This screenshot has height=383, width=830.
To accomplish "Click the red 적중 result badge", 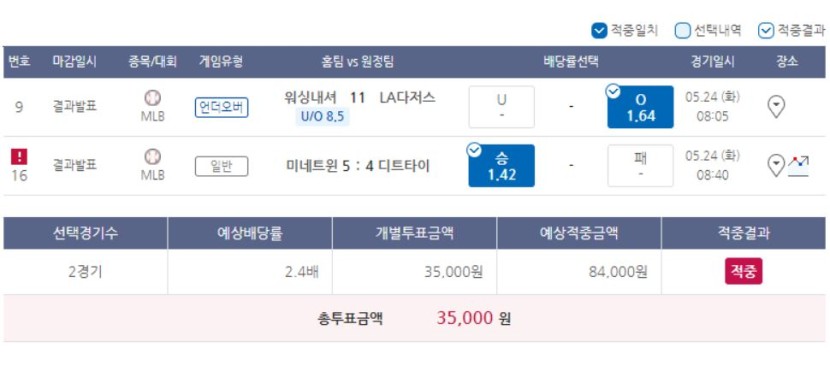I will (744, 271).
